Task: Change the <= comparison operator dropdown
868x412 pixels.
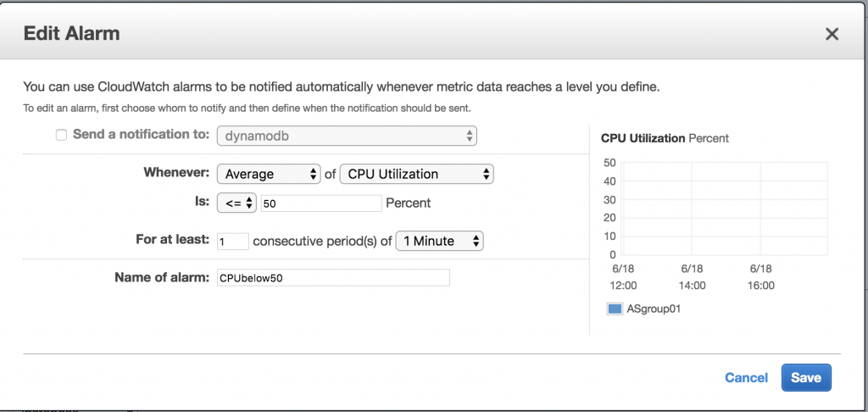Action: click(x=236, y=203)
